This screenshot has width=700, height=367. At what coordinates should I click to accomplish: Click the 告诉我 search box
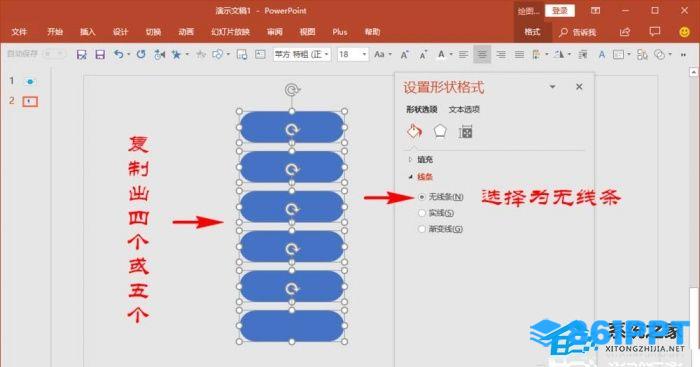578,32
